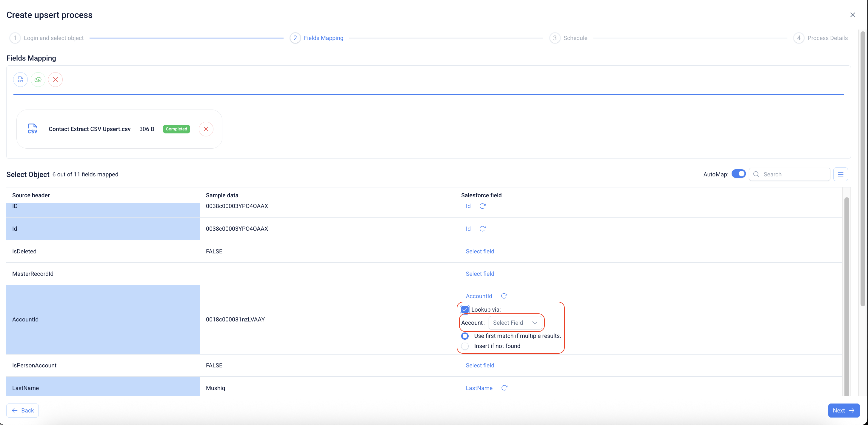Click the red X icon in the toolbar

(55, 80)
